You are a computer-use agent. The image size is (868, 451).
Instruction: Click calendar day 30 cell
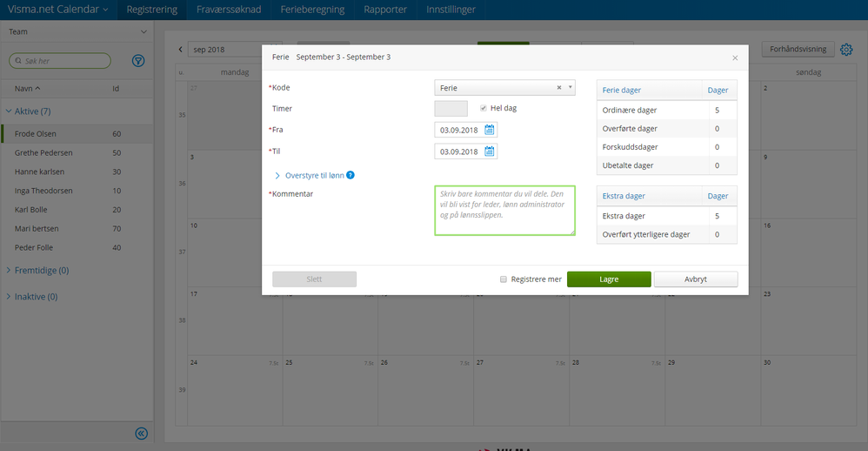tap(808, 391)
